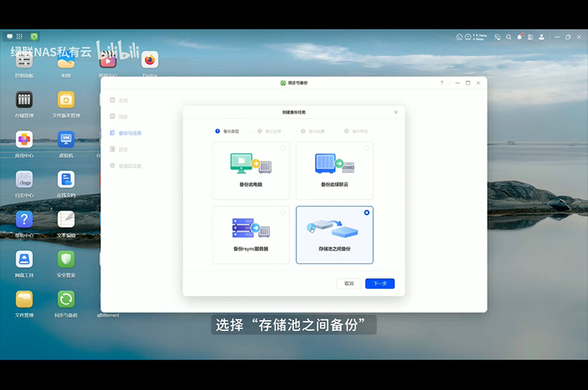Open the 控制面板 desktop icon
This screenshot has height=390, width=588.
[24, 61]
